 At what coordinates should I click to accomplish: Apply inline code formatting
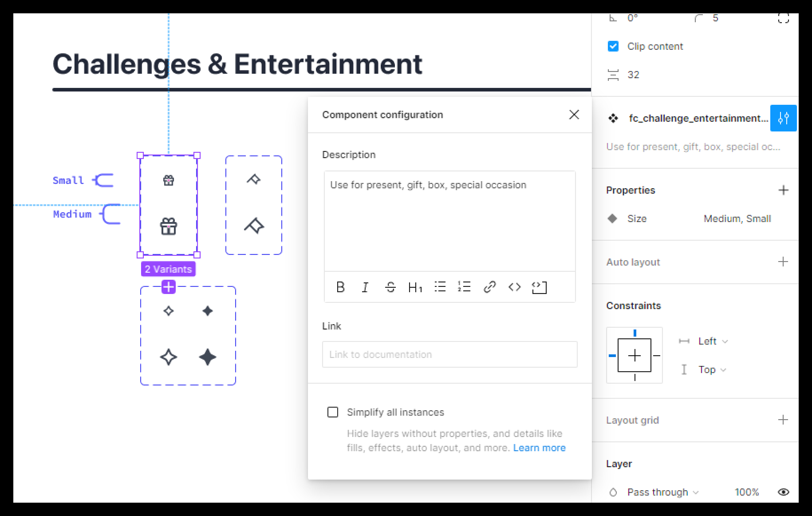514,287
